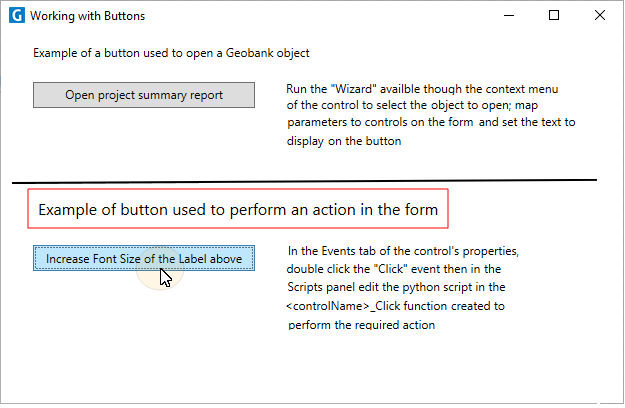Click the 'Scripts panel edit the python' line
The height and width of the screenshot is (408, 625).
(x=396, y=287)
